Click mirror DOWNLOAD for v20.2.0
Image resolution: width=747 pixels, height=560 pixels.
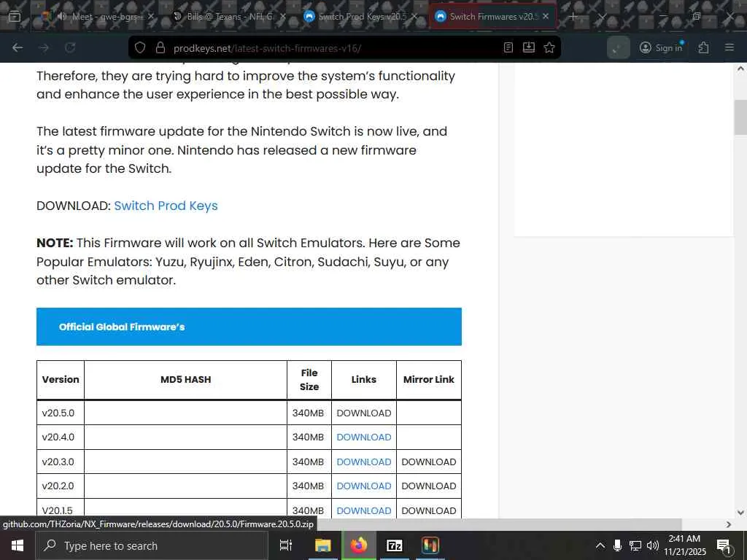429,486
